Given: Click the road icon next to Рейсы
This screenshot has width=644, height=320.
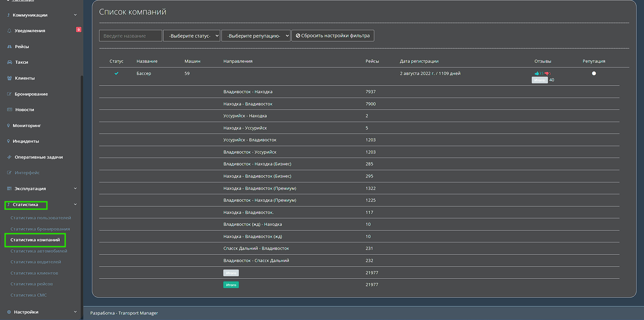Looking at the screenshot, I should pos(10,47).
